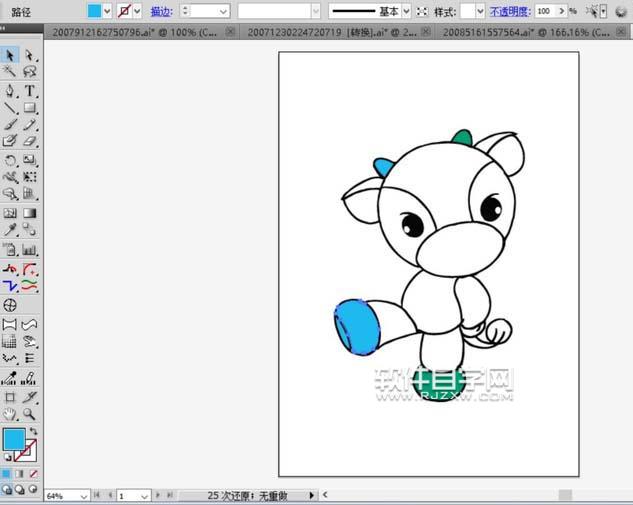Switch to solid Color mode button
The width and height of the screenshot is (633, 505).
coord(5,473)
